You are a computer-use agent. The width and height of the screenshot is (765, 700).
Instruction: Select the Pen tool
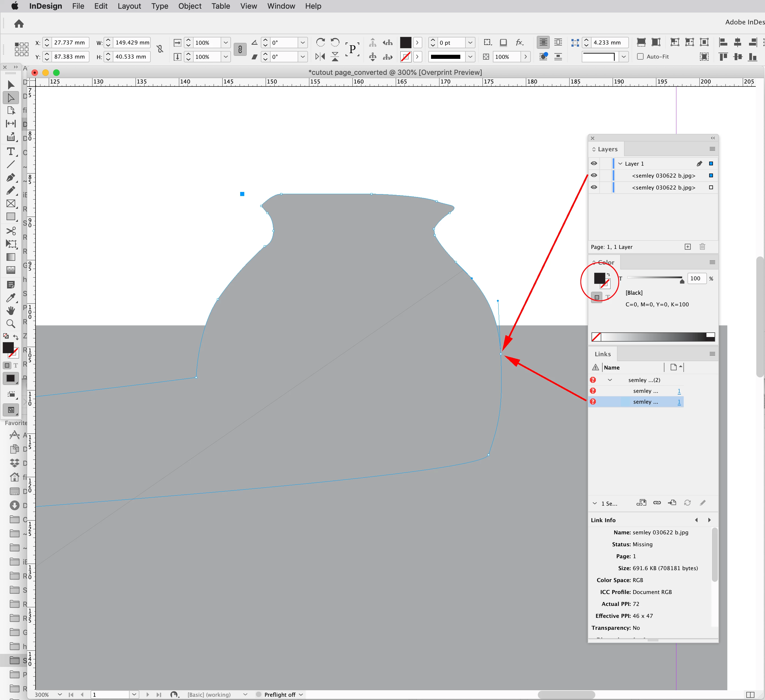point(11,177)
